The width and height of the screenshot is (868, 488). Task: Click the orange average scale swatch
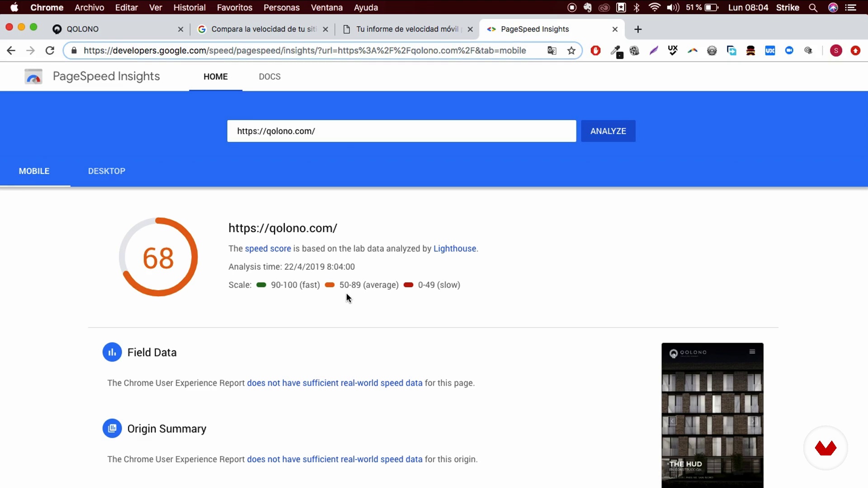tap(330, 285)
